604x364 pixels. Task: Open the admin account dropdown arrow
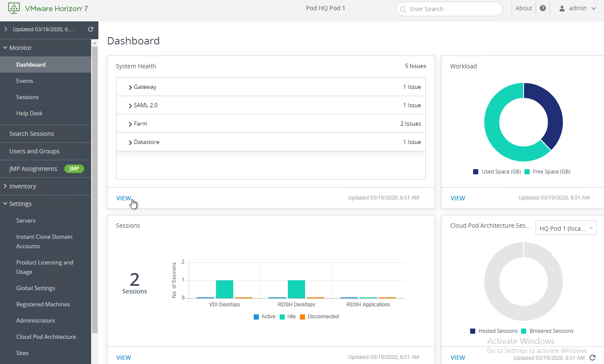click(594, 9)
